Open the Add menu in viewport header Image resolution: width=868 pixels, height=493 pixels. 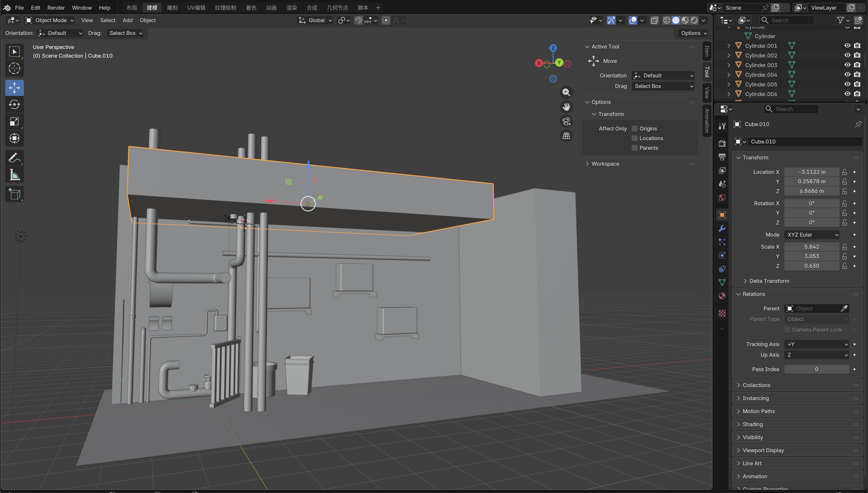click(x=127, y=20)
